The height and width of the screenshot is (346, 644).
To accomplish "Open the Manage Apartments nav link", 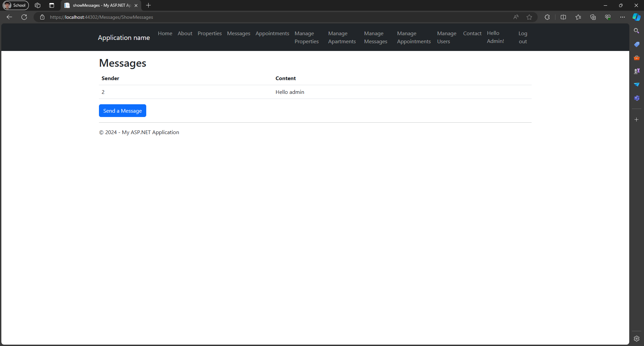I will 342,38.
